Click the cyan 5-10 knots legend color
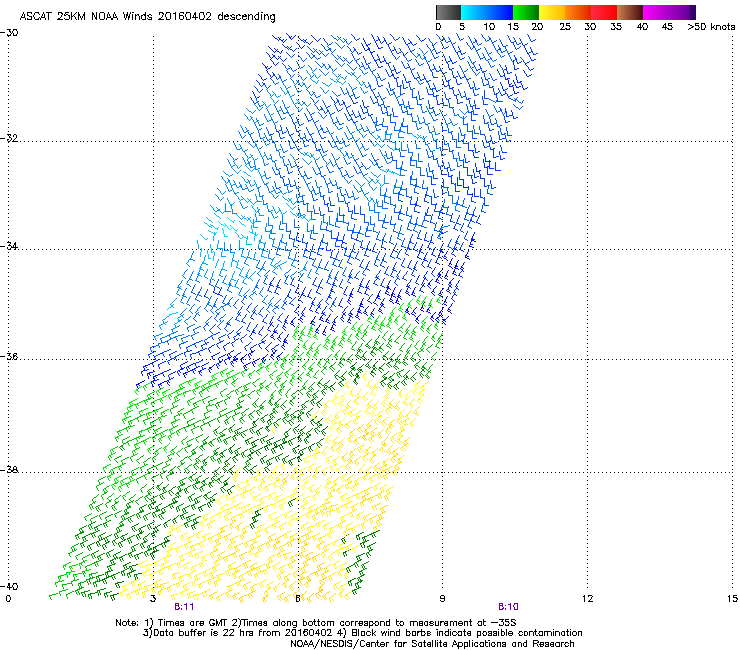This screenshot has width=740, height=650. [474, 12]
